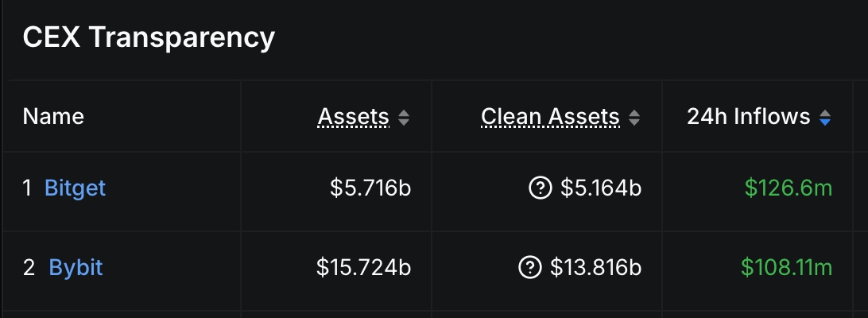Toggle the 24h Inflows sort arrow
The height and width of the screenshot is (318, 868).
825,118
